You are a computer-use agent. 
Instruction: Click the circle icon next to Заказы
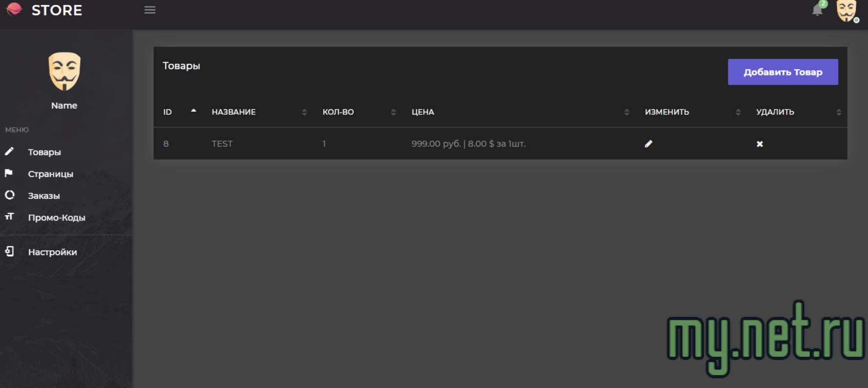tap(9, 195)
